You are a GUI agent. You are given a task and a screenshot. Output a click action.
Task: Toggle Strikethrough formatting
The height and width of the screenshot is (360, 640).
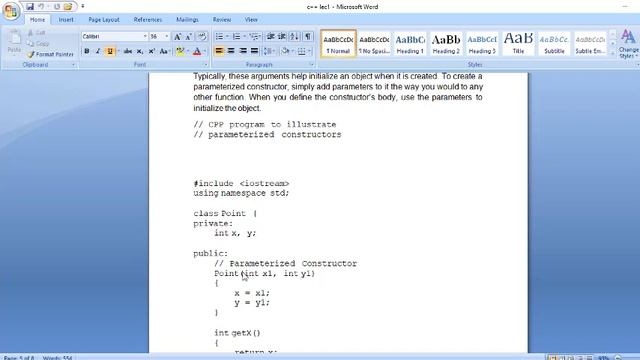point(128,51)
